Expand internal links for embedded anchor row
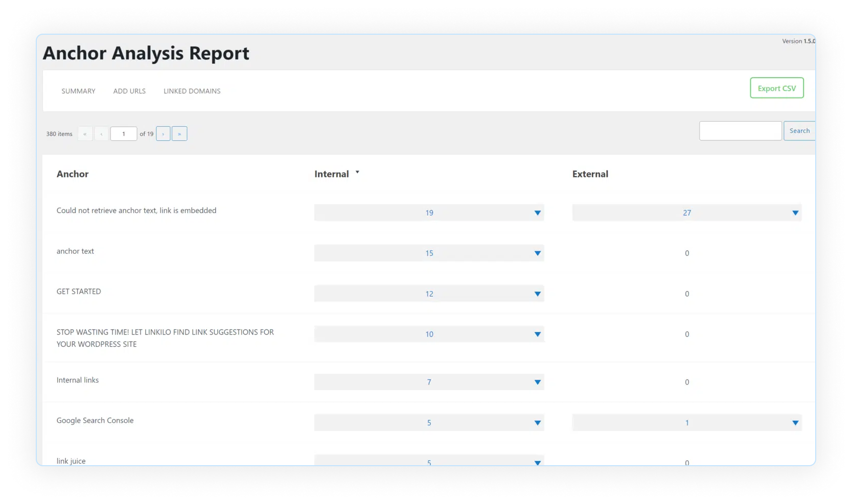Screen dimensions: 852x504 click(x=537, y=213)
